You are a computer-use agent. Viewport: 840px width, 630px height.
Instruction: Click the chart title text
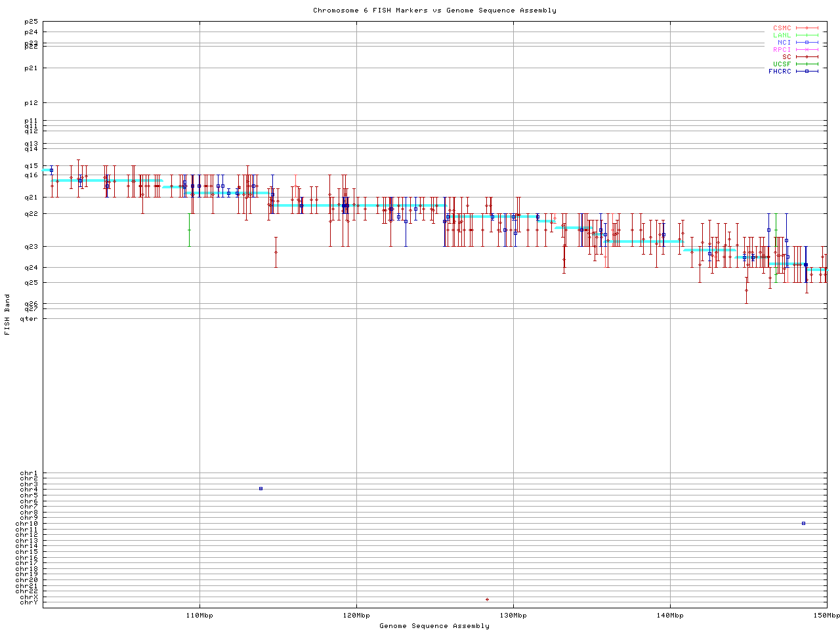(x=434, y=10)
